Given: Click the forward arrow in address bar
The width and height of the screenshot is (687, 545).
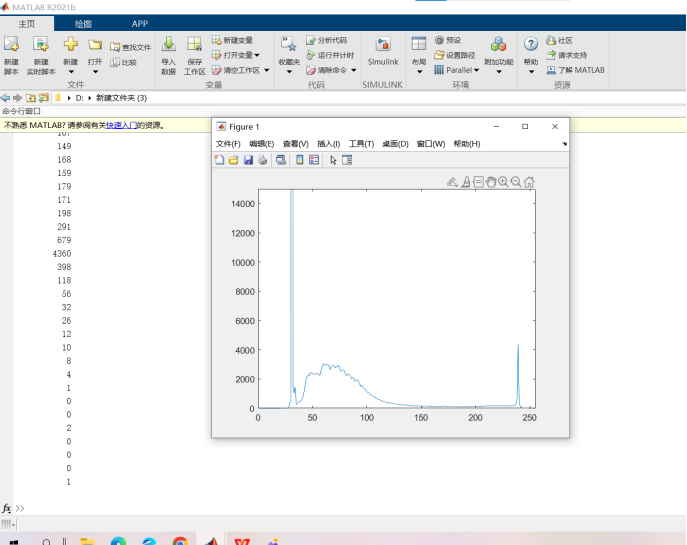Looking at the screenshot, I should point(18,98).
